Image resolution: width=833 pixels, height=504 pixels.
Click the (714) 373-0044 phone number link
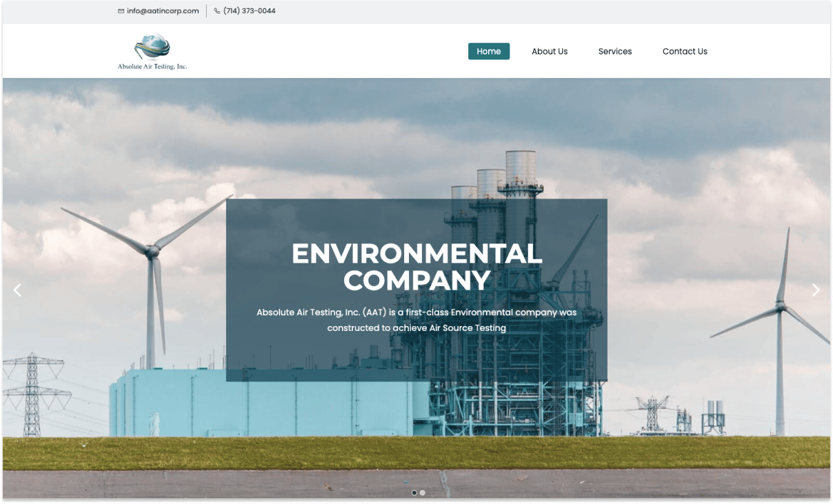click(248, 10)
